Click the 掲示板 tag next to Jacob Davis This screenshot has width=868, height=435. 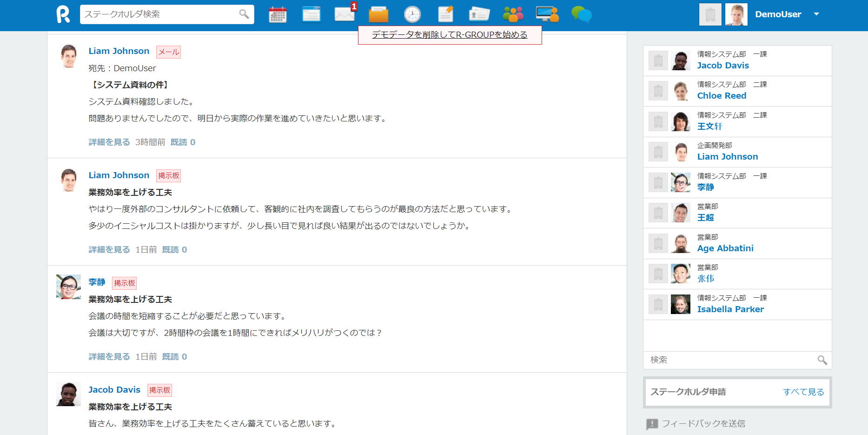pyautogui.click(x=160, y=390)
